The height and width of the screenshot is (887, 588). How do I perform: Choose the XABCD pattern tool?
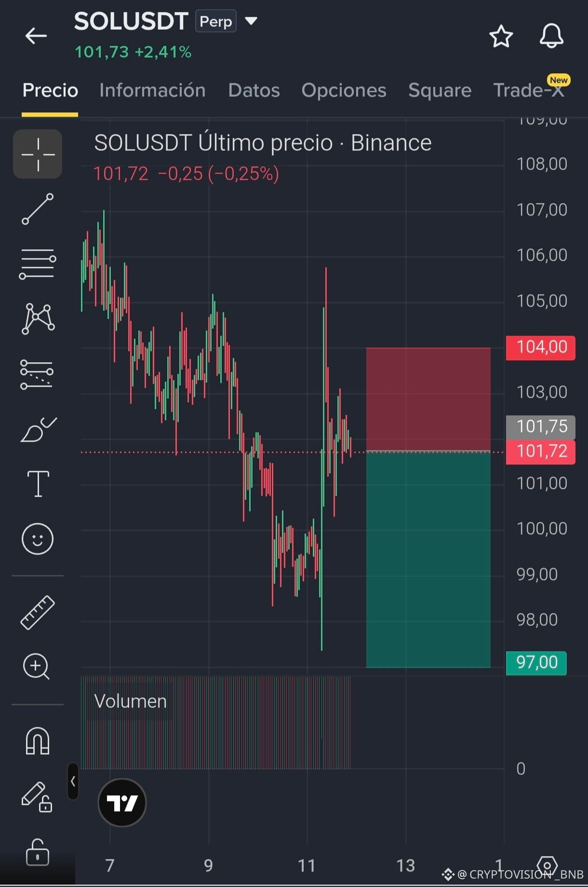pos(38,318)
